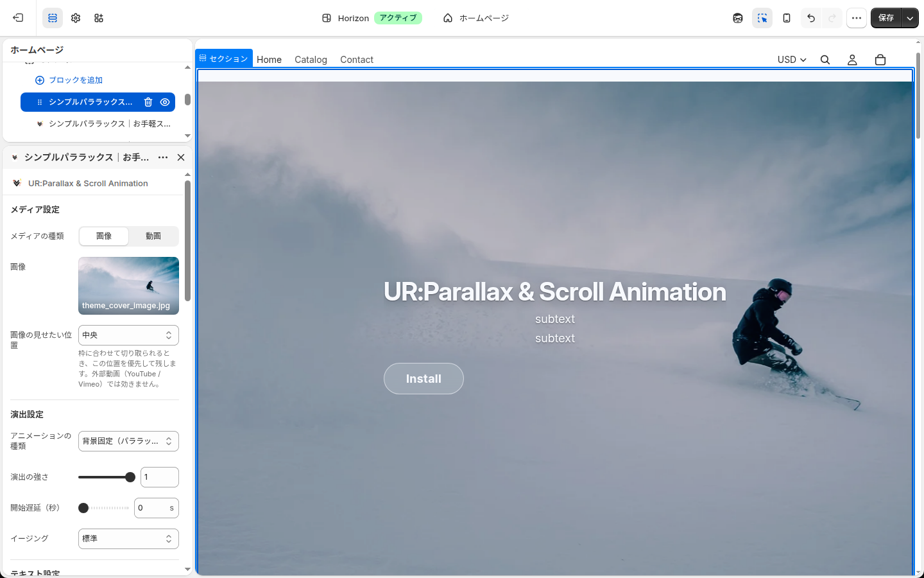Delete the selected parallax block

(x=148, y=102)
